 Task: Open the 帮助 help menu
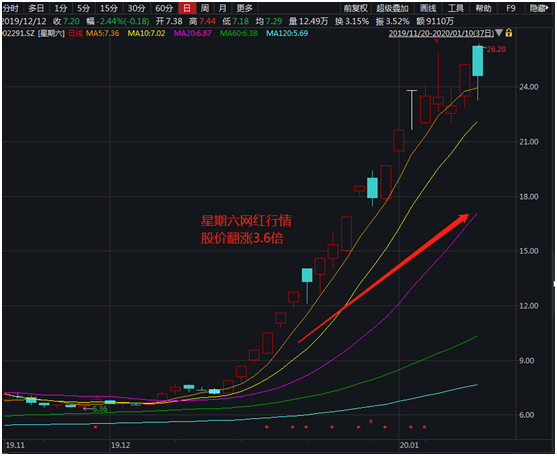coord(483,8)
